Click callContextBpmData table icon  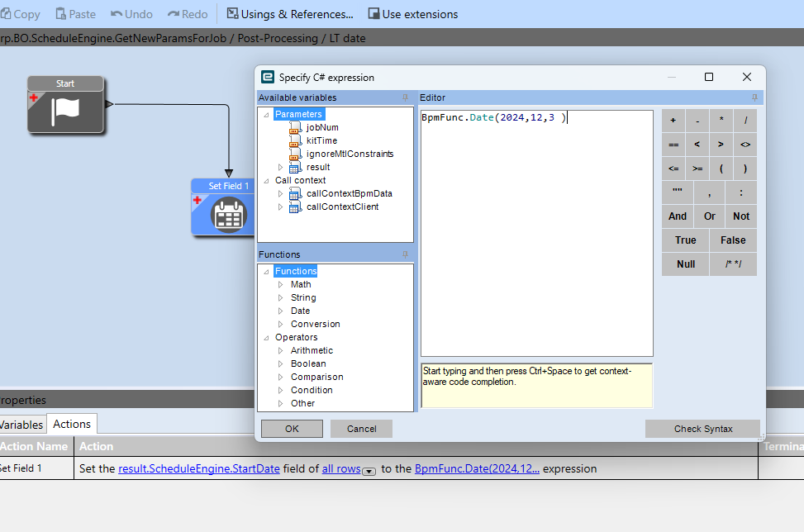pyautogui.click(x=295, y=194)
